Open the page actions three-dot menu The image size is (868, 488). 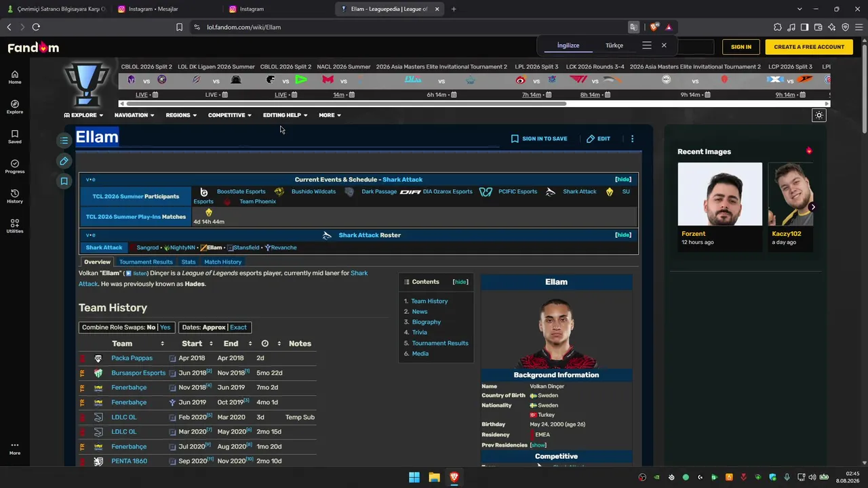point(632,138)
